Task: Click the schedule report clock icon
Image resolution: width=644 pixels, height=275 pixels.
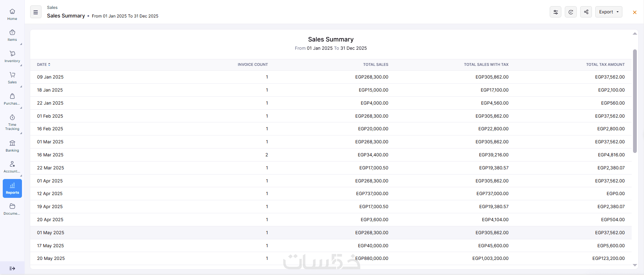Action: point(571,12)
